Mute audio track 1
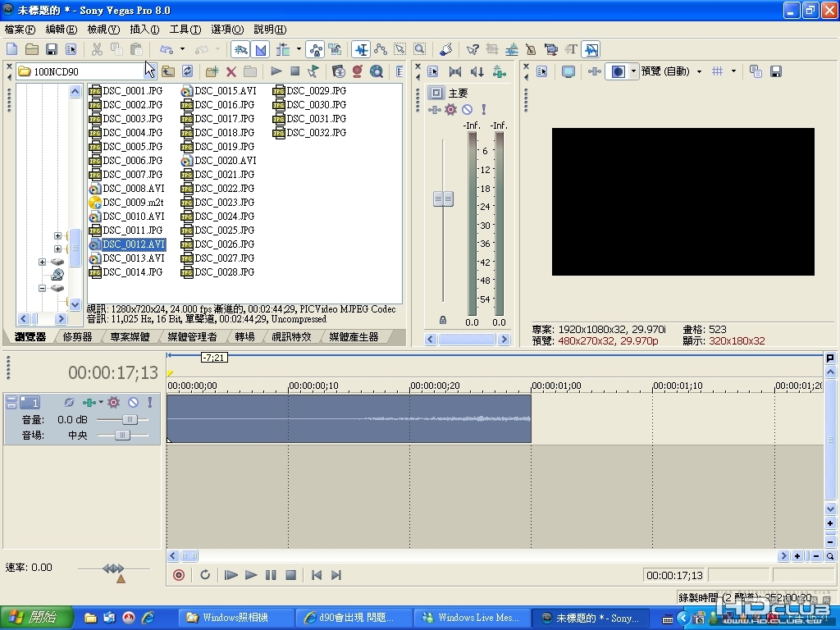Viewport: 840px width, 630px height. 133,402
